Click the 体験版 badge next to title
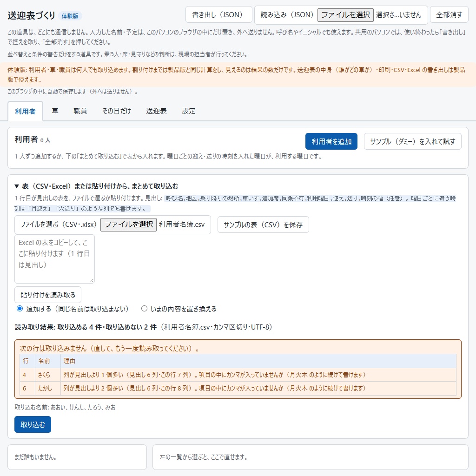476x476 pixels. [70, 16]
